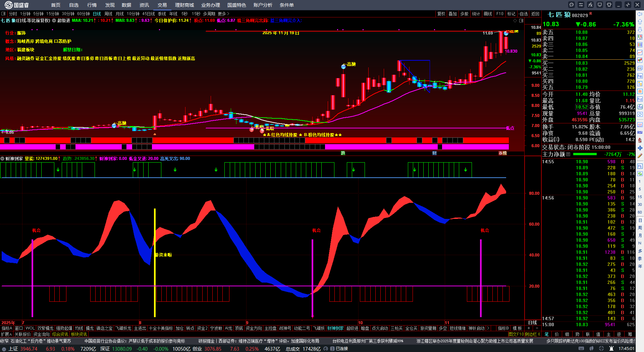
Task: Open the settings sliders icon in title bar
Action: tap(581, 5)
